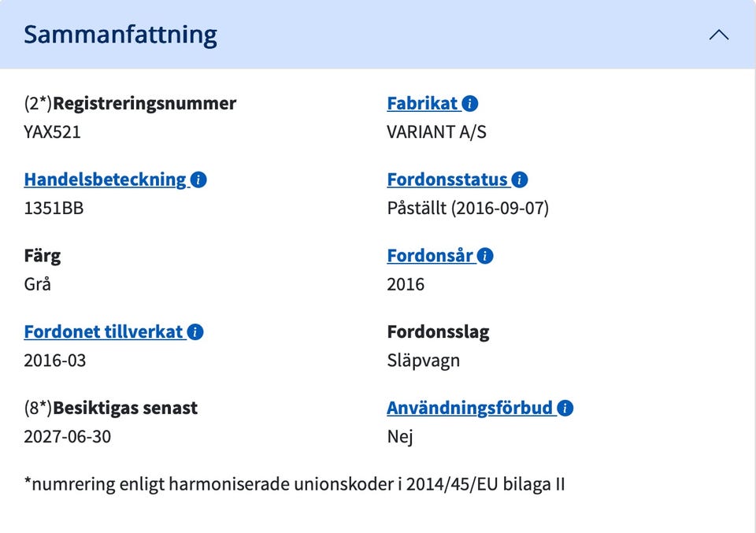756x533 pixels.
Task: Collapse the Sammanfattning section chevron
Action: [718, 35]
